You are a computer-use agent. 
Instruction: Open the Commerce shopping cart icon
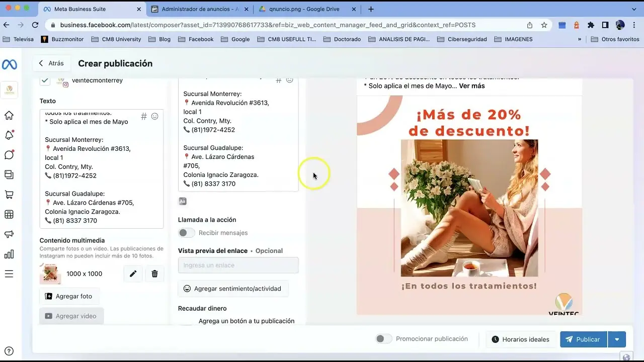(9, 195)
